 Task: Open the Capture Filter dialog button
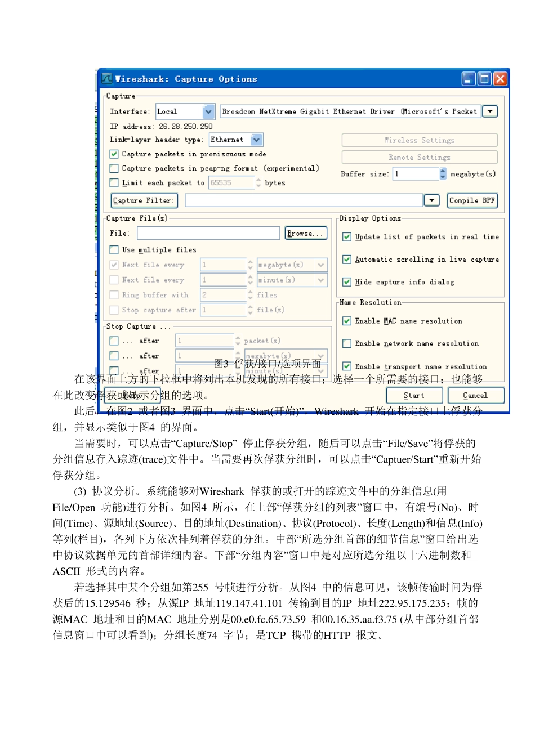click(144, 200)
